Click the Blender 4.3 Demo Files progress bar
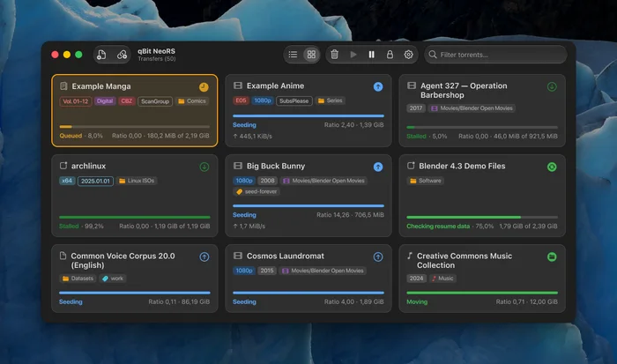The image size is (617, 364). pos(482,217)
